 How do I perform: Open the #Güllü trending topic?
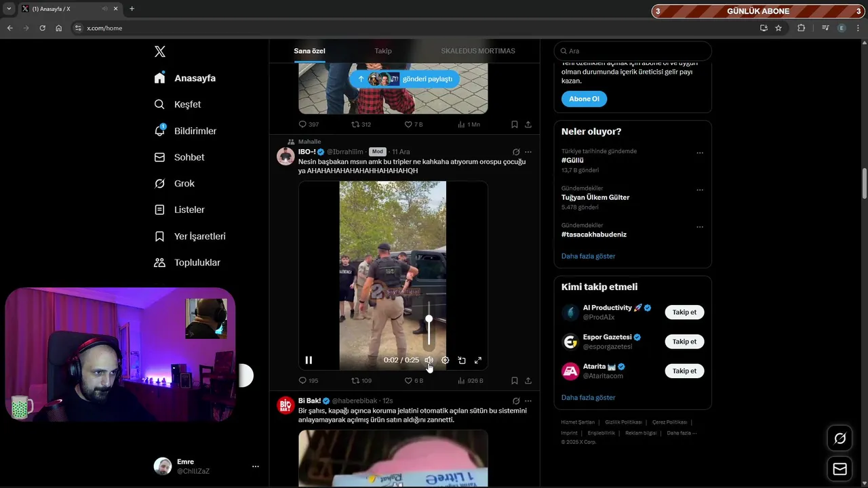point(572,161)
